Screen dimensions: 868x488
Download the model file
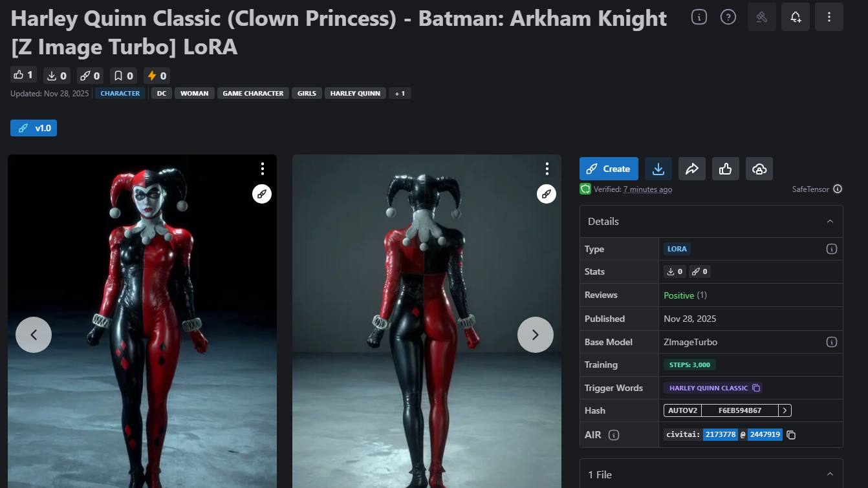pos(658,169)
